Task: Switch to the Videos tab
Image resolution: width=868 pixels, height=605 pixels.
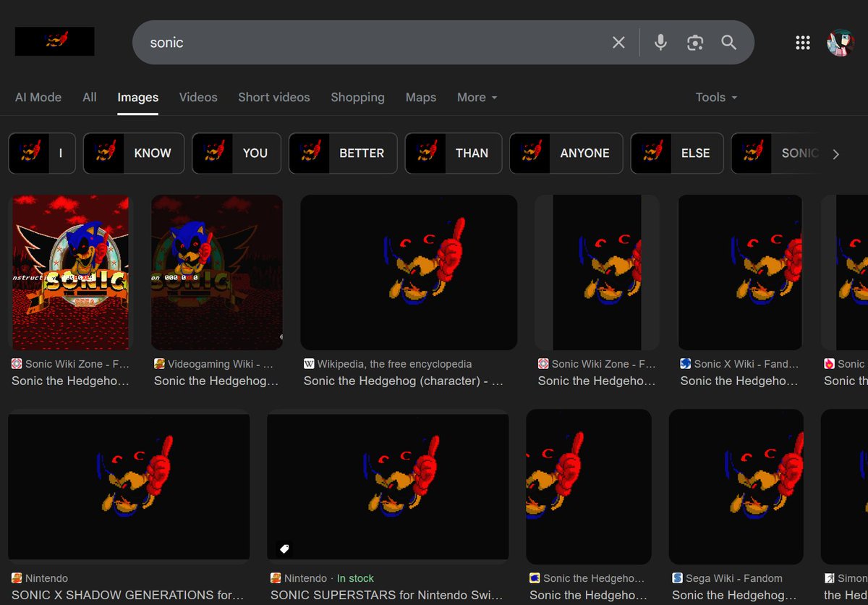Action: pos(198,97)
